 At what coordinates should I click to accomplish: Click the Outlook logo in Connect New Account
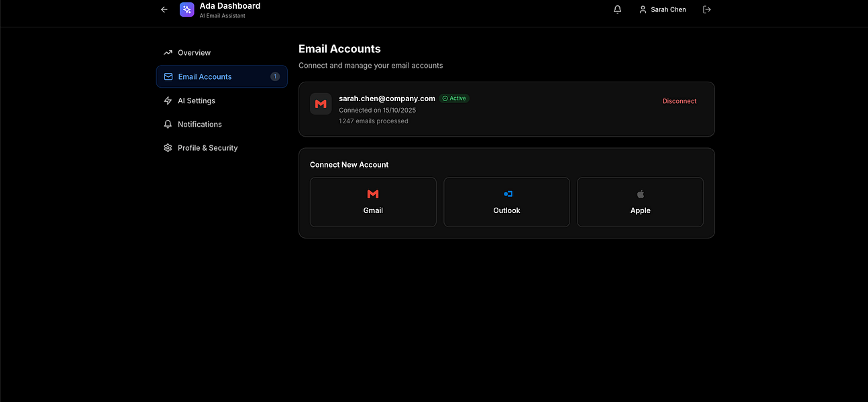coord(508,194)
